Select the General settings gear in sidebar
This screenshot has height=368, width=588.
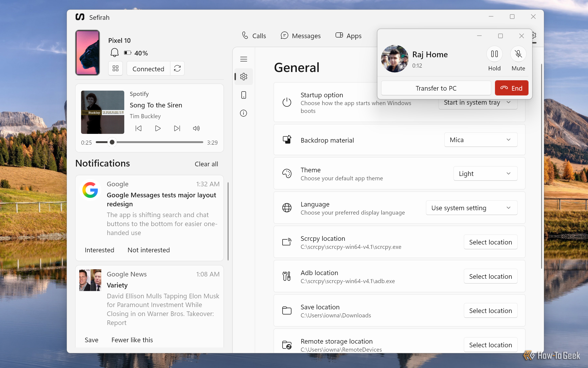click(x=244, y=77)
